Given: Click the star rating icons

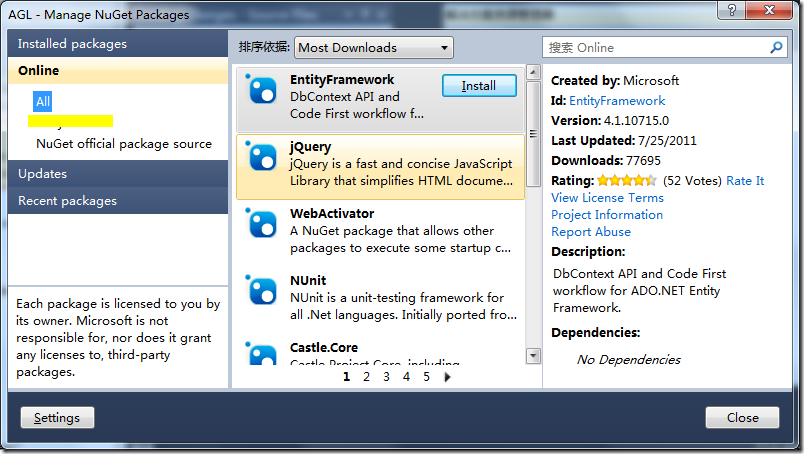Looking at the screenshot, I should (627, 181).
